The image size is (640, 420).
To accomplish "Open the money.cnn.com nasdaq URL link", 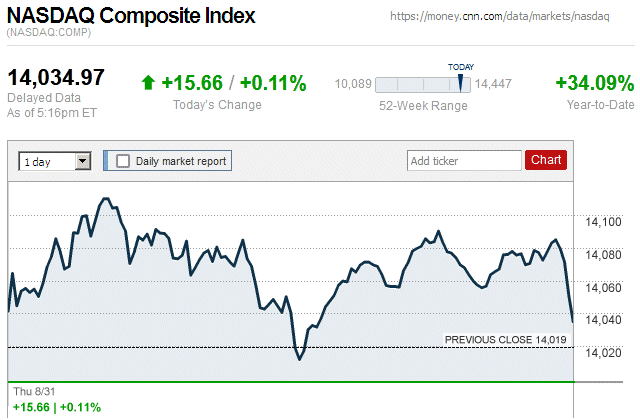I will (513, 17).
